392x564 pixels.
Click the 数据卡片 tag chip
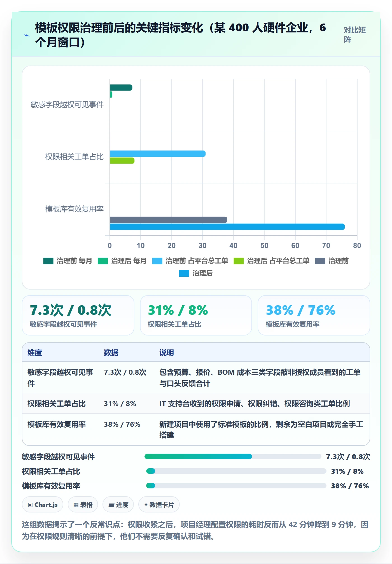159,505
